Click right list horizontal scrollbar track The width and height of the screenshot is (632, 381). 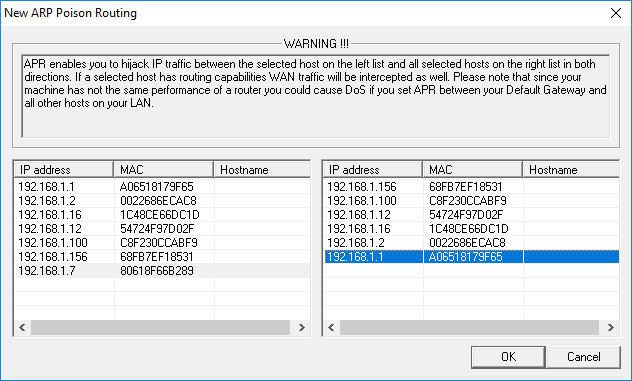click(x=469, y=327)
